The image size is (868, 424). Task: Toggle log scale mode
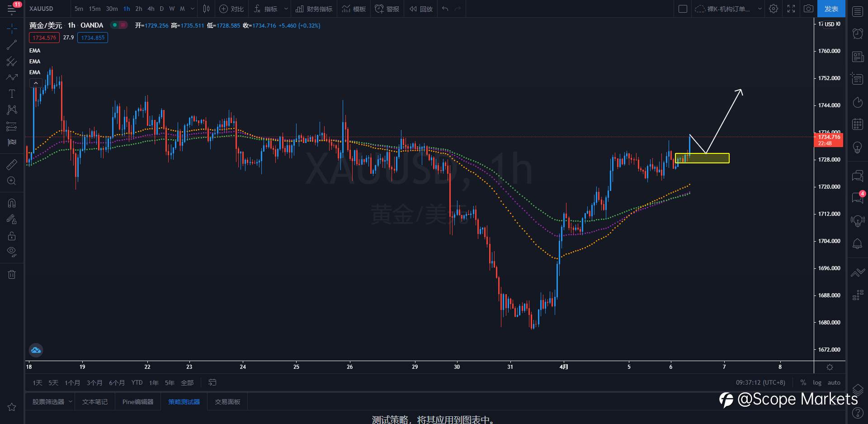[817, 383]
